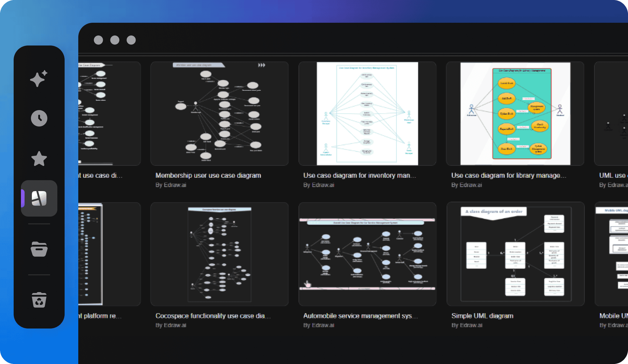Open the library management use case diagram thumbnail
Image resolution: width=628 pixels, height=364 pixels.
(x=515, y=114)
